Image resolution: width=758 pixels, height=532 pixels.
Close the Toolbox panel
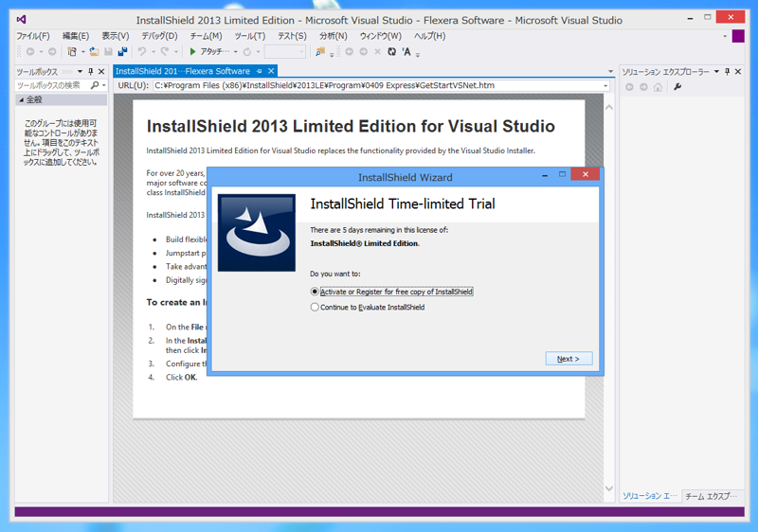[x=101, y=71]
